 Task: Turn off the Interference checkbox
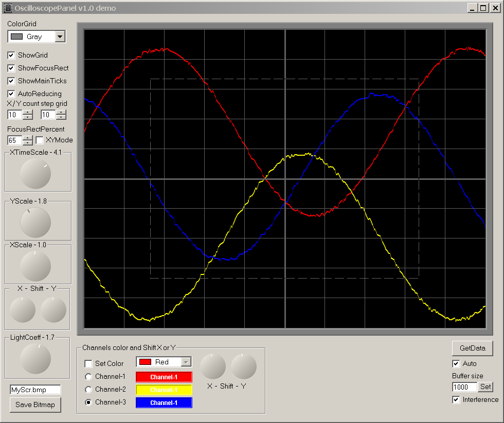tap(456, 399)
